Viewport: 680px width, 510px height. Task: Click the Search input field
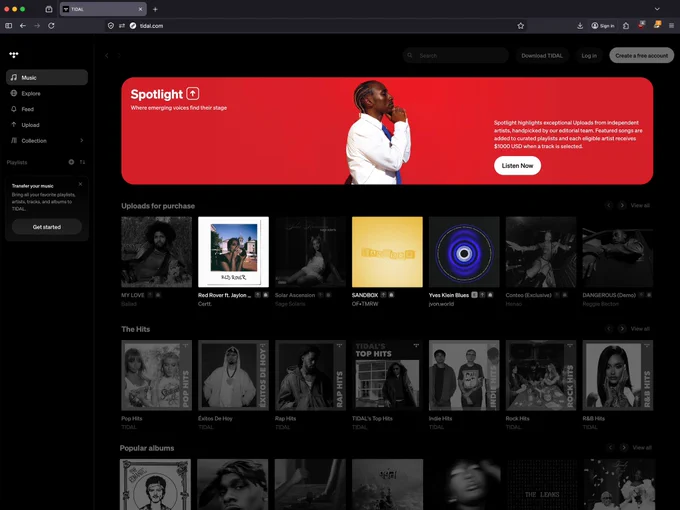point(455,56)
